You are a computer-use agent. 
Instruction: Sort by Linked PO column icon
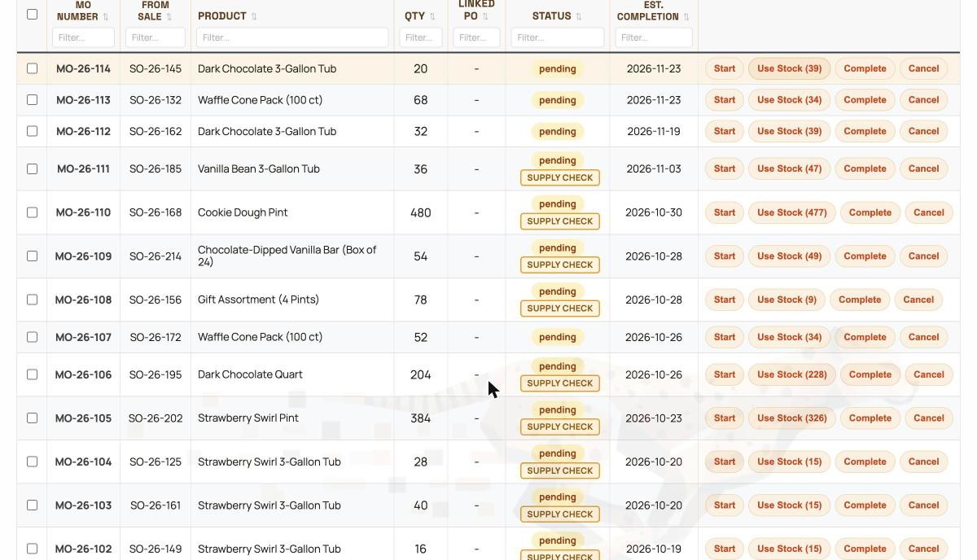pyautogui.click(x=485, y=16)
